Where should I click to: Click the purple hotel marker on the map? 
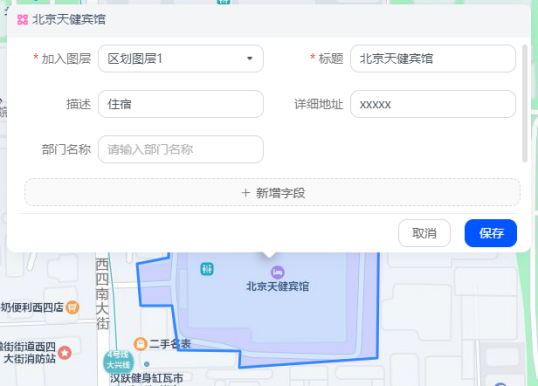point(278,272)
